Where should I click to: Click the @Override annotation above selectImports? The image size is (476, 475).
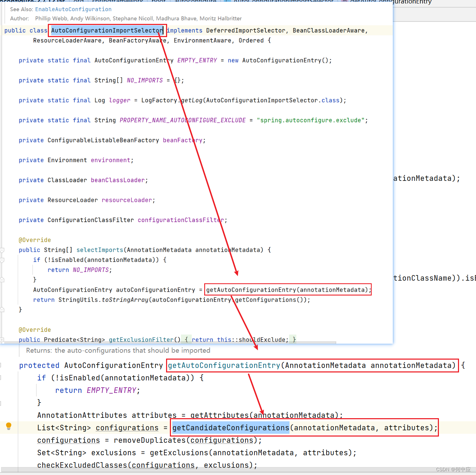pos(35,240)
